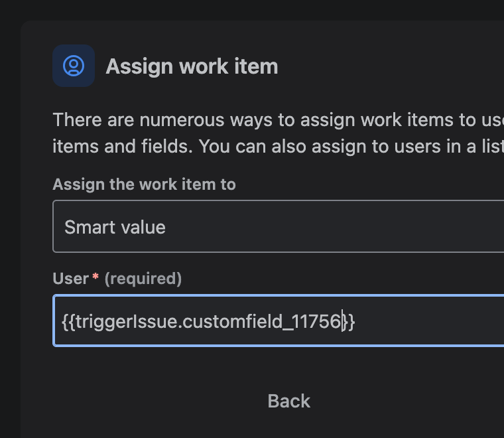Place cursor after the closing braces in User field
The image size is (504, 438).
(x=355, y=322)
